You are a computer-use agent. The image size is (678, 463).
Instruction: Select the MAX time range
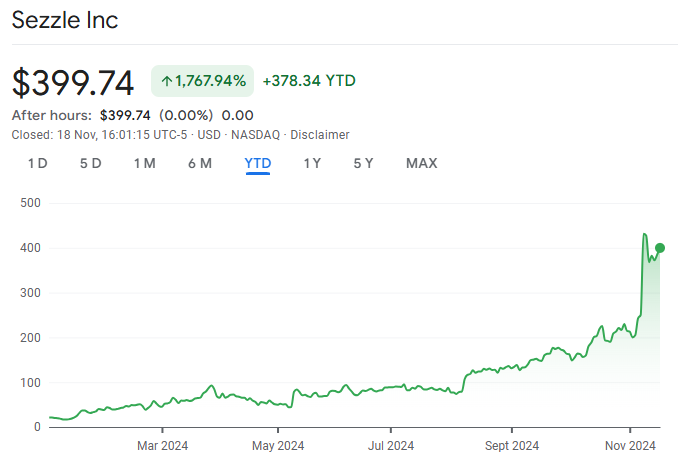[421, 163]
